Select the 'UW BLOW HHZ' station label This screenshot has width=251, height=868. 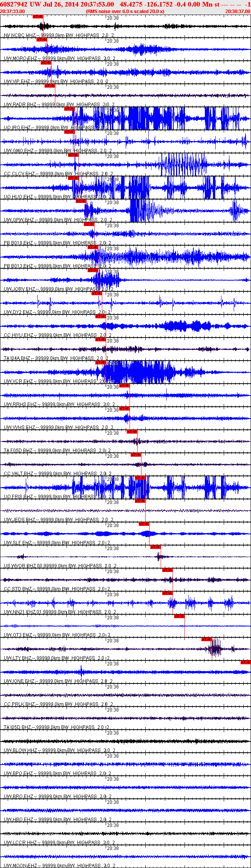(20, 750)
